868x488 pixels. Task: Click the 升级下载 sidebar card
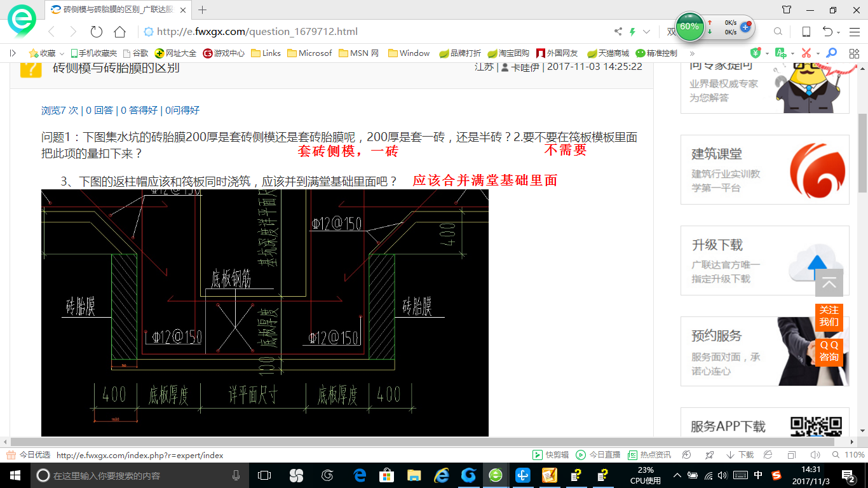[x=765, y=261]
